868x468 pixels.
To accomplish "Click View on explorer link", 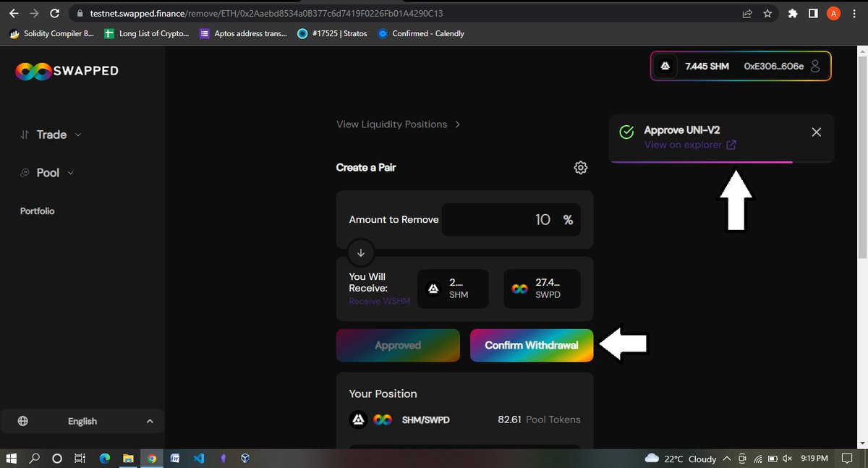I will pos(690,145).
